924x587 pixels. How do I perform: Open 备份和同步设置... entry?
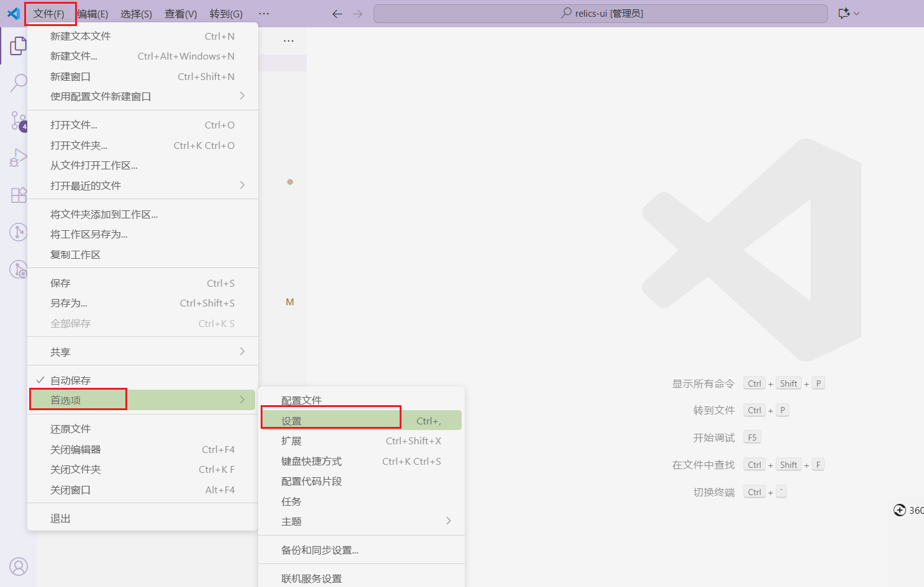tap(361, 550)
